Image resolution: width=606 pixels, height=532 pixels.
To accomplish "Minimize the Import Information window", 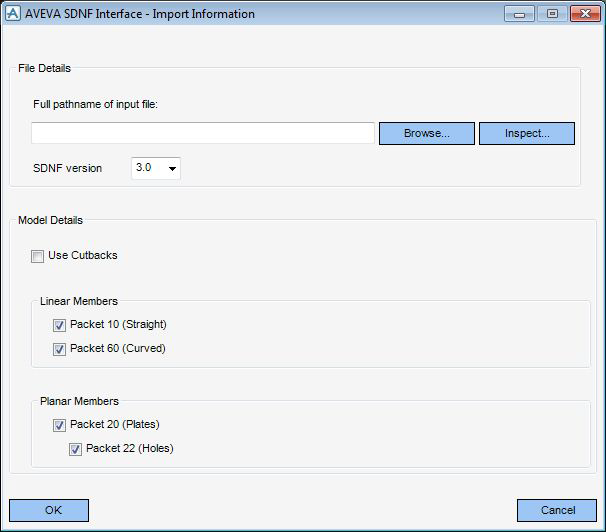I will click(519, 14).
